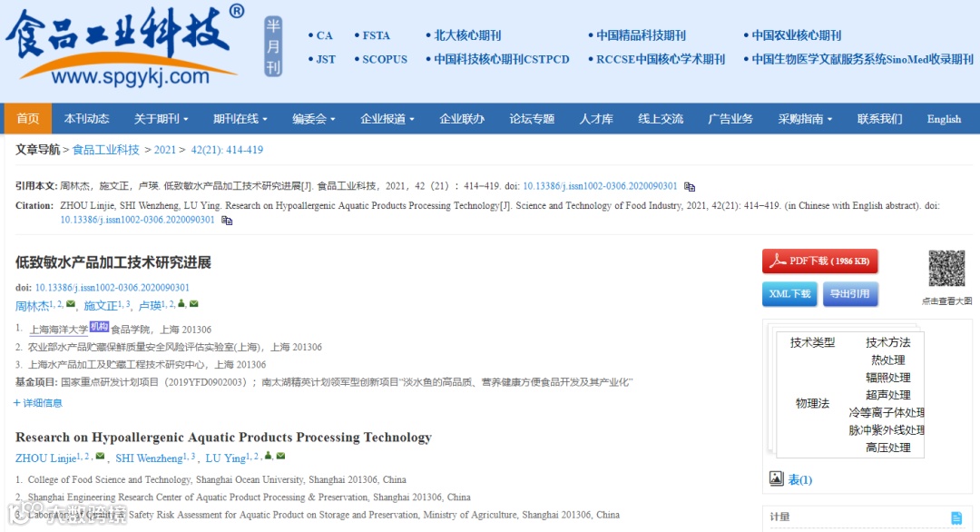Image resolution: width=980 pixels, height=532 pixels.
Task: Click email icon beside ZHOU Linjie
Action: [100, 457]
